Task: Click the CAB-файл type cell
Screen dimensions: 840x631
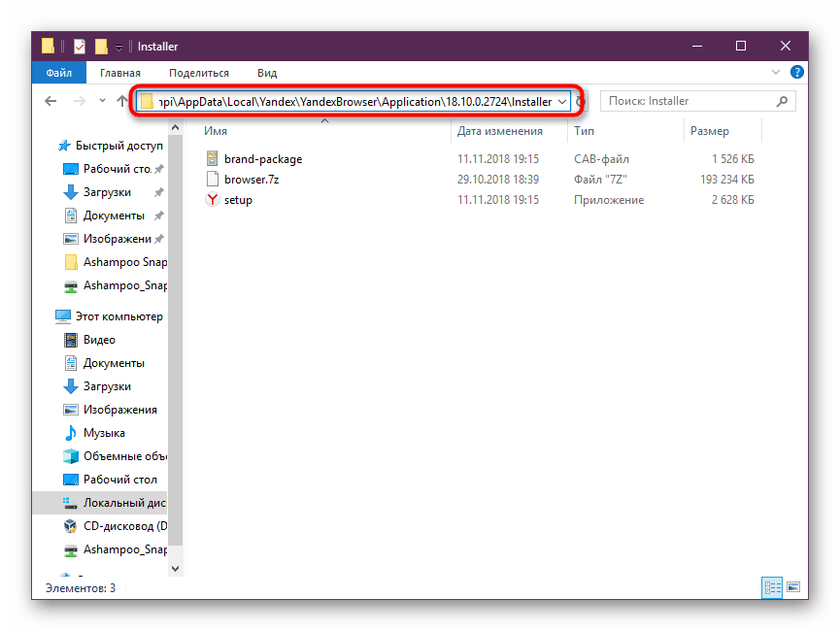Action: 601,159
